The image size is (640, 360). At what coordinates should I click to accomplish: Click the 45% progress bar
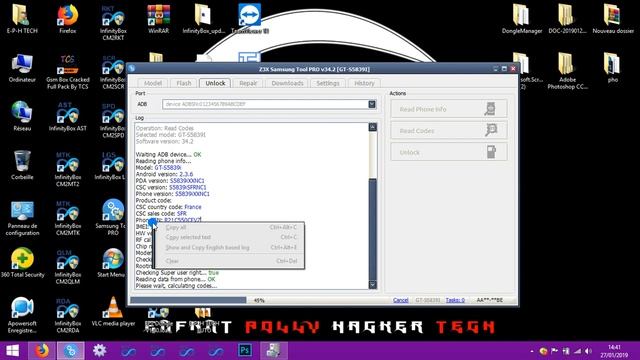(x=259, y=300)
